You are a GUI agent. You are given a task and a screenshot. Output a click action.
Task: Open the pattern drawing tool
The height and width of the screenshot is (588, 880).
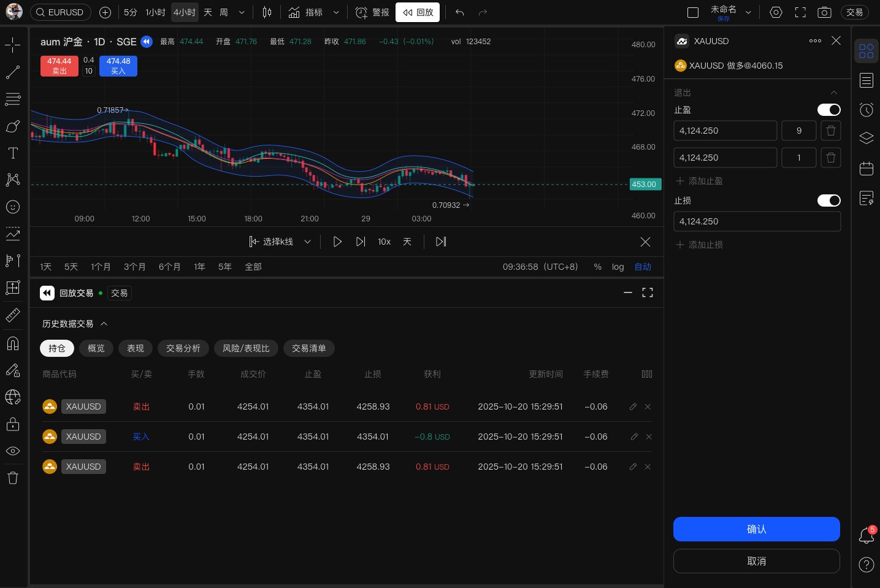point(13,180)
